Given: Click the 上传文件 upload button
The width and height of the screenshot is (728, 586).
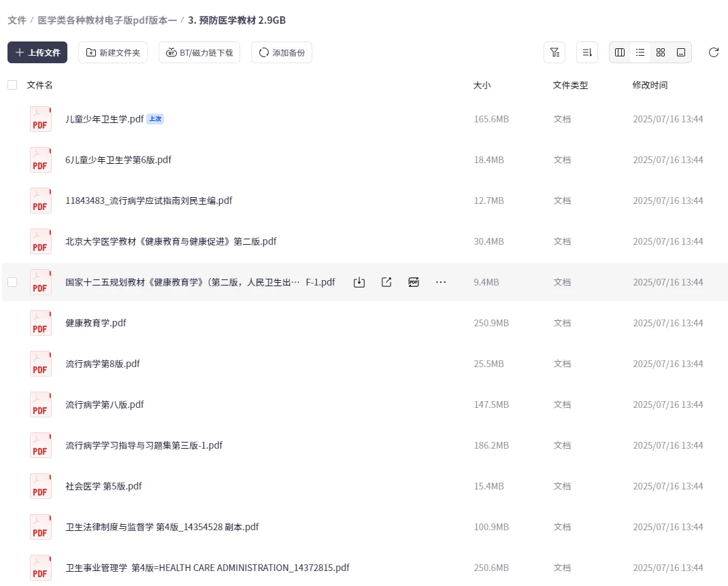Looking at the screenshot, I should (37, 52).
